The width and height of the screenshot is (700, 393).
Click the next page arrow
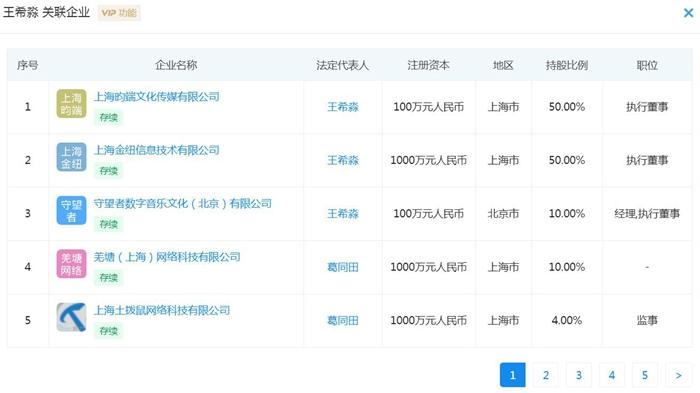pyautogui.click(x=678, y=375)
